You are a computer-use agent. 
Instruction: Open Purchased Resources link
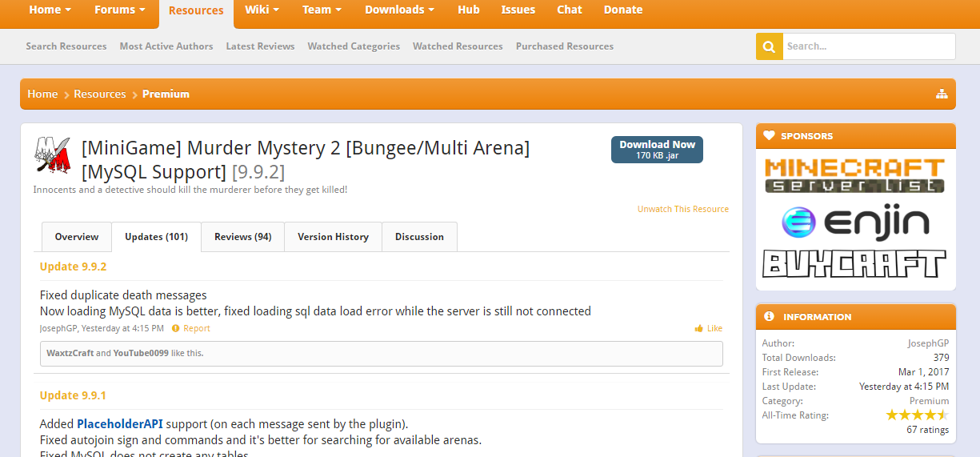click(565, 46)
